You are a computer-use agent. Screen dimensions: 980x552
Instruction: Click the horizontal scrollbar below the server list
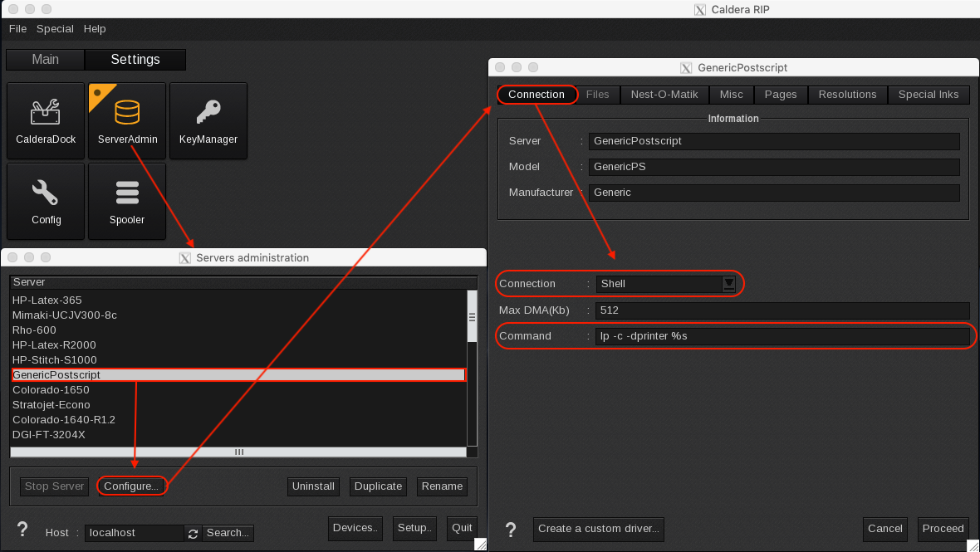click(238, 452)
